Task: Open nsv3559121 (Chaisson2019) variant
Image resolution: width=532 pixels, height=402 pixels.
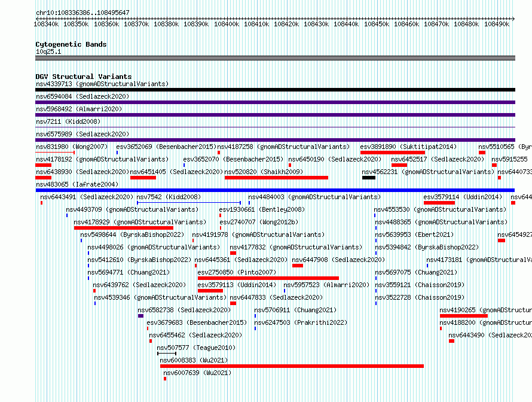Action: click(x=420, y=285)
